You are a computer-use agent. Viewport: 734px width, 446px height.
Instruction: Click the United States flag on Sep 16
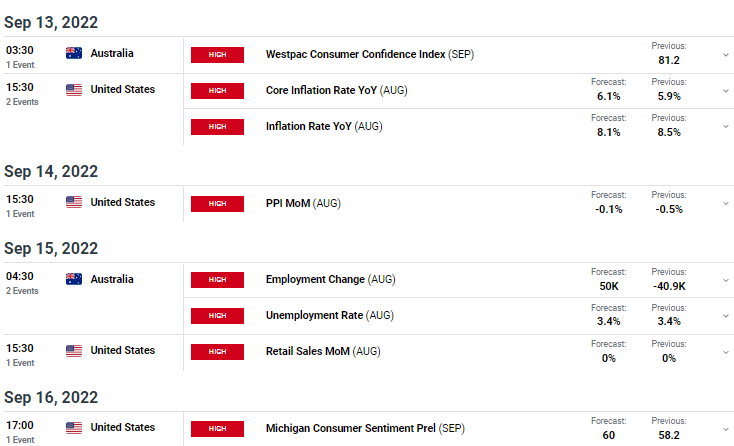[74, 427]
